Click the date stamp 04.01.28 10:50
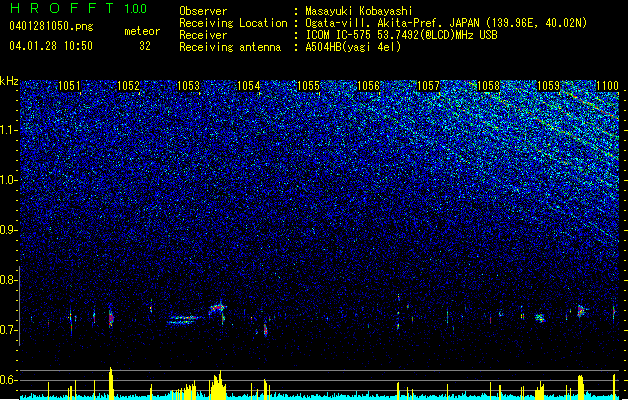The height and width of the screenshot is (400, 629). pyautogui.click(x=51, y=46)
